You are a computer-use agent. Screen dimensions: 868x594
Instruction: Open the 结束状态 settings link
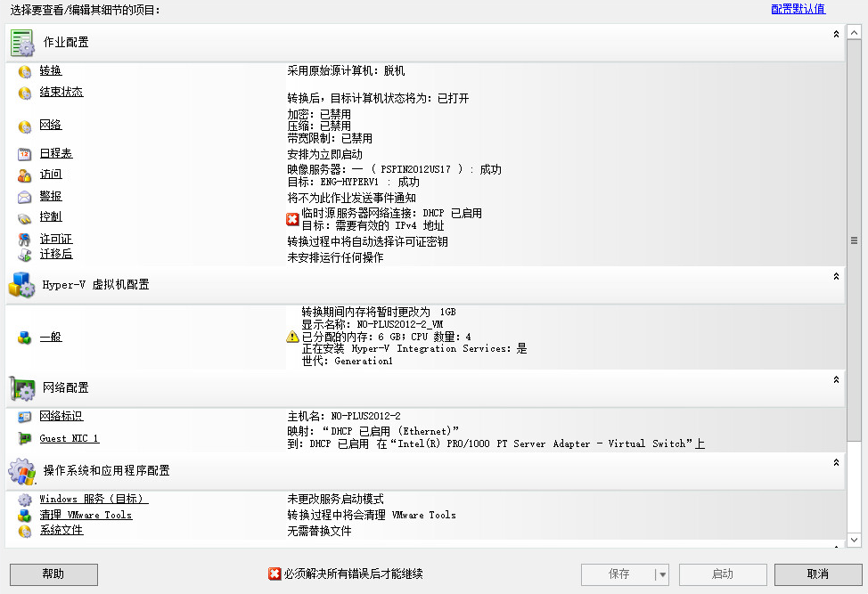point(61,92)
